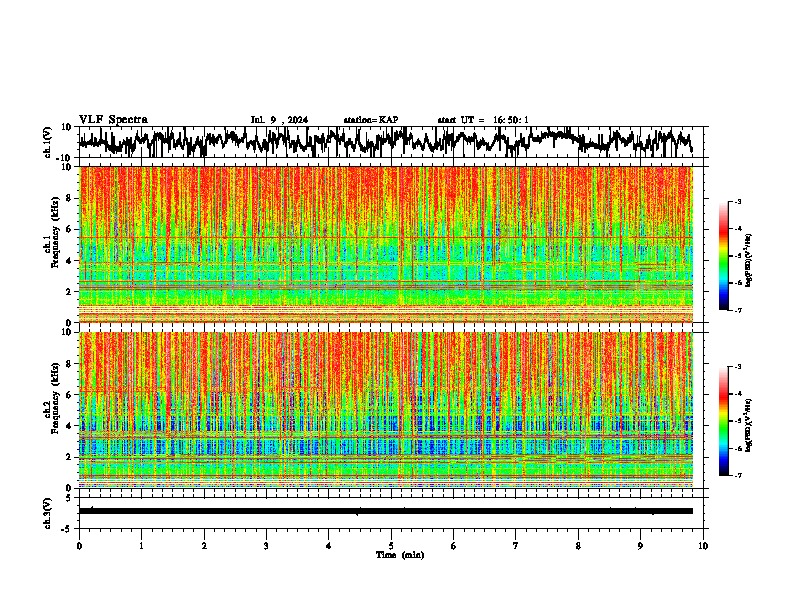Click the "-3" label on ch.1 color bar
This screenshot has height=612, width=792.
click(738, 201)
